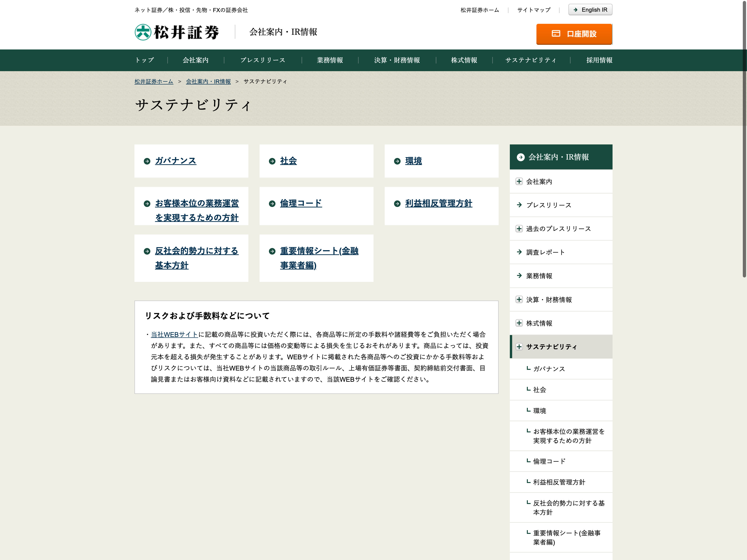
Task: Click the English IR button
Action: (x=590, y=10)
